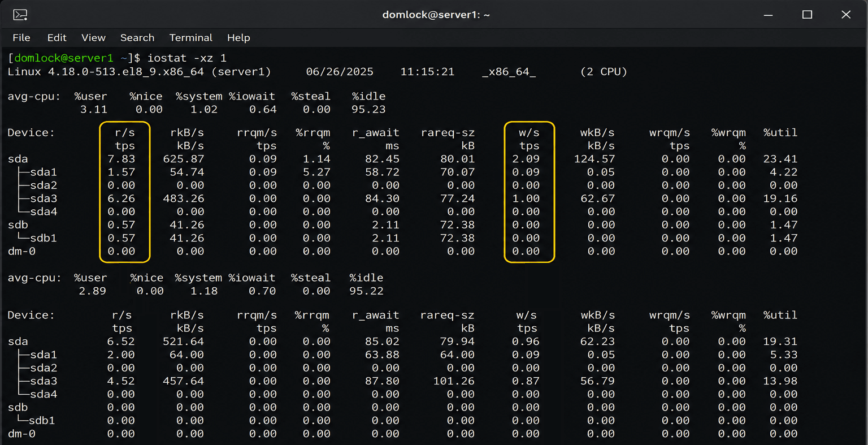Click the sda wkB/s value 124.57

tap(594, 159)
